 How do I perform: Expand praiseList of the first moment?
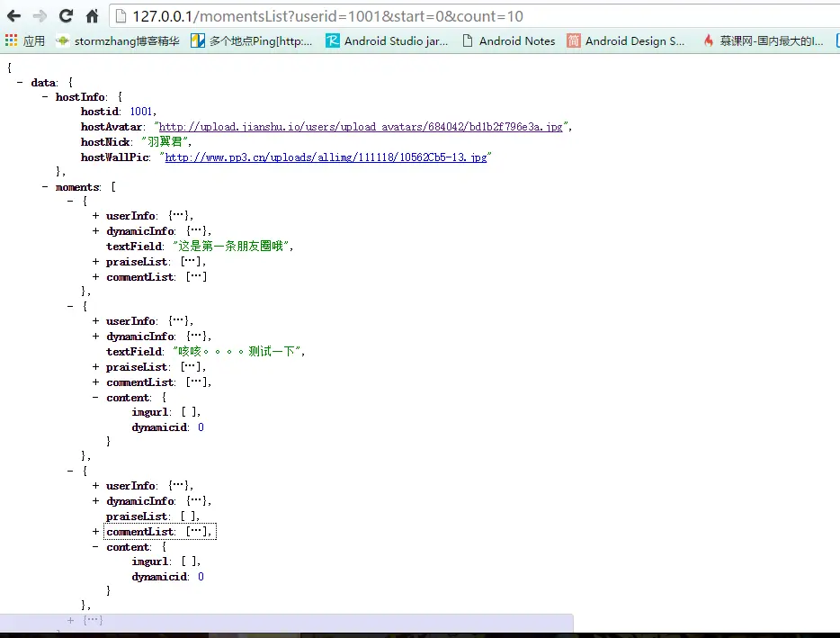click(95, 261)
